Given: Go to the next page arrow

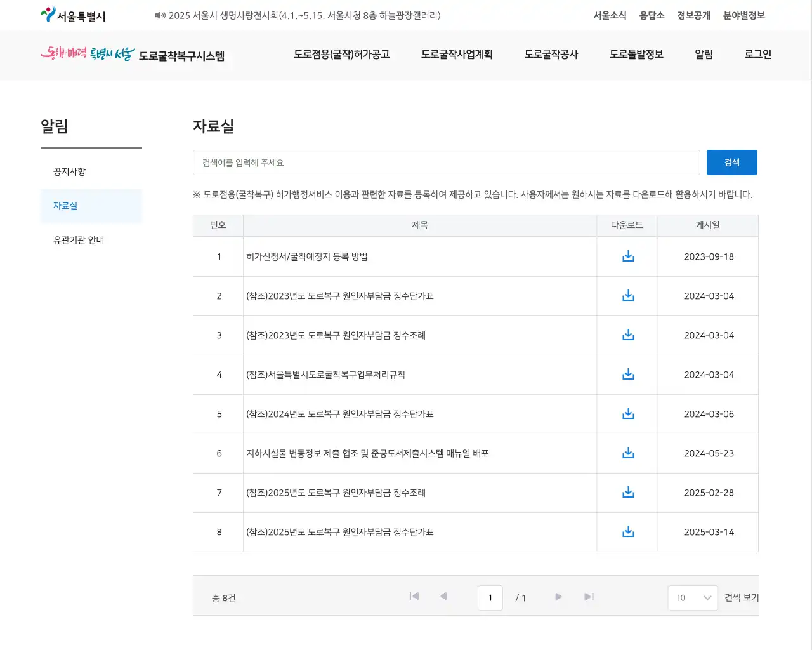Looking at the screenshot, I should (558, 597).
